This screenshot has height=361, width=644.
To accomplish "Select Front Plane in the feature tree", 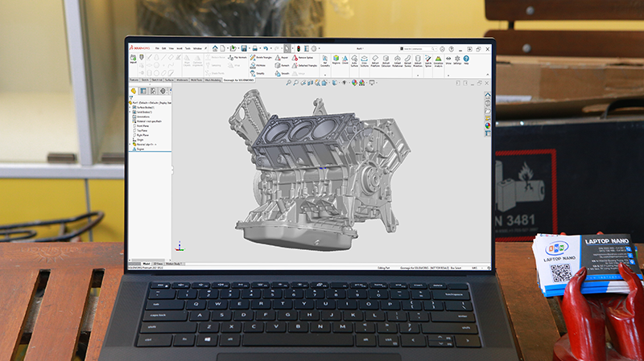I will [x=142, y=127].
